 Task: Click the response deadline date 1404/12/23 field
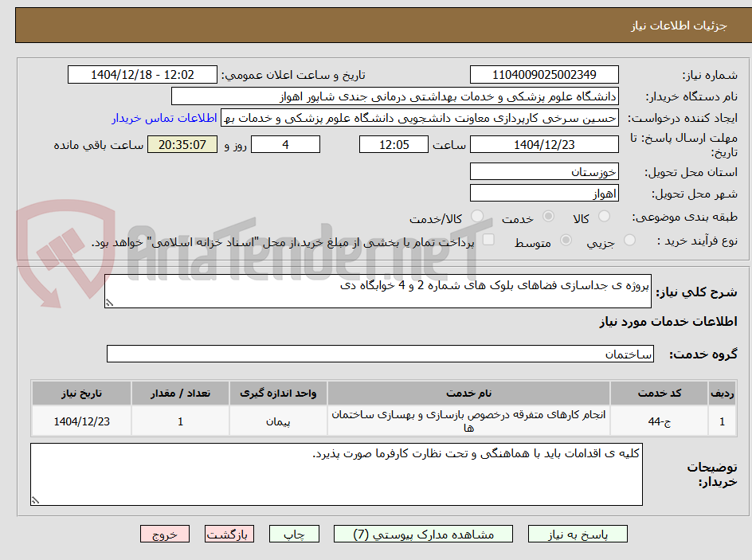coord(544,144)
